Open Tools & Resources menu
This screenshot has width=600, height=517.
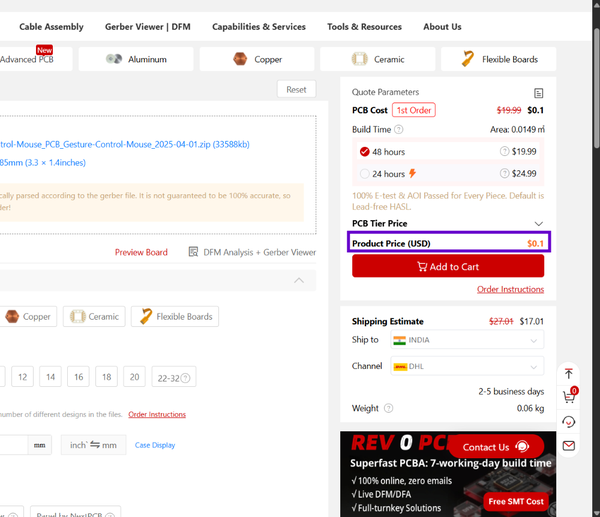tap(364, 27)
